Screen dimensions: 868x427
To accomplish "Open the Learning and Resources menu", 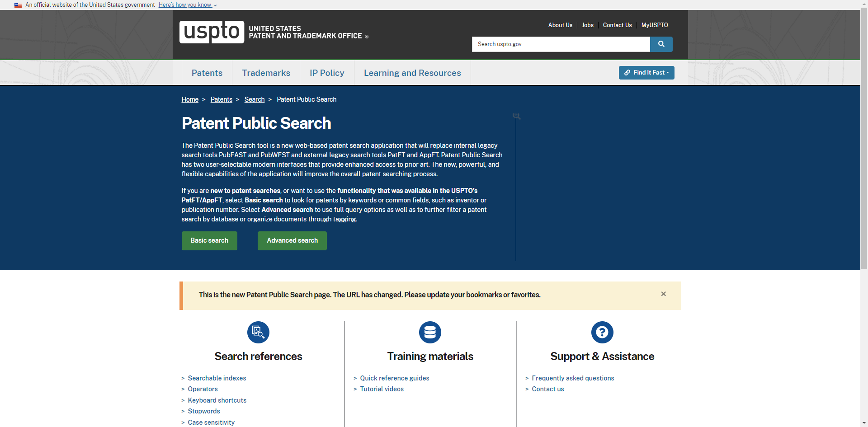I will point(412,73).
